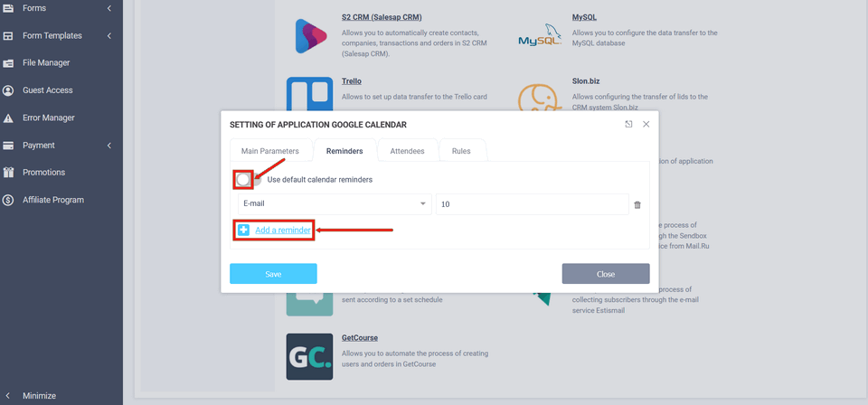Click the GetCourse logo icon
The height and width of the screenshot is (405, 868).
pos(309,356)
